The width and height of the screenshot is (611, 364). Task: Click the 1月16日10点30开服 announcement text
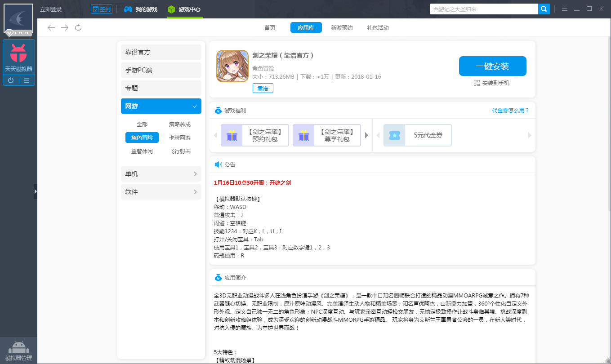point(252,183)
